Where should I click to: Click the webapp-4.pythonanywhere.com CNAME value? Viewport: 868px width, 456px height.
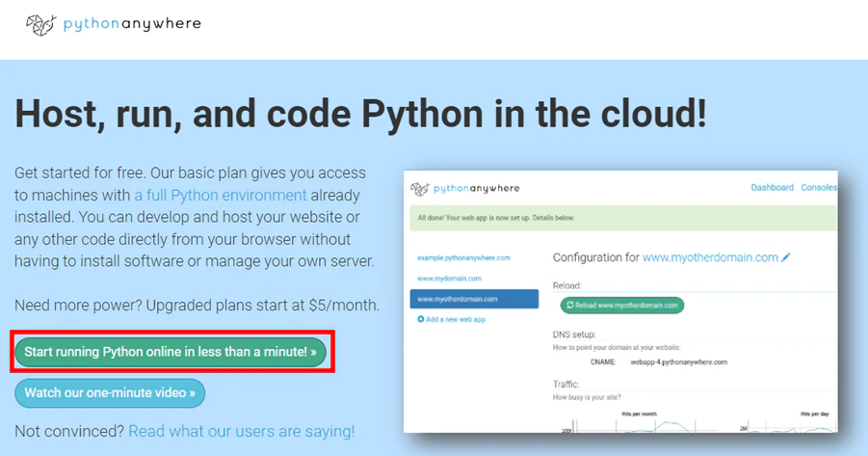[x=678, y=362]
